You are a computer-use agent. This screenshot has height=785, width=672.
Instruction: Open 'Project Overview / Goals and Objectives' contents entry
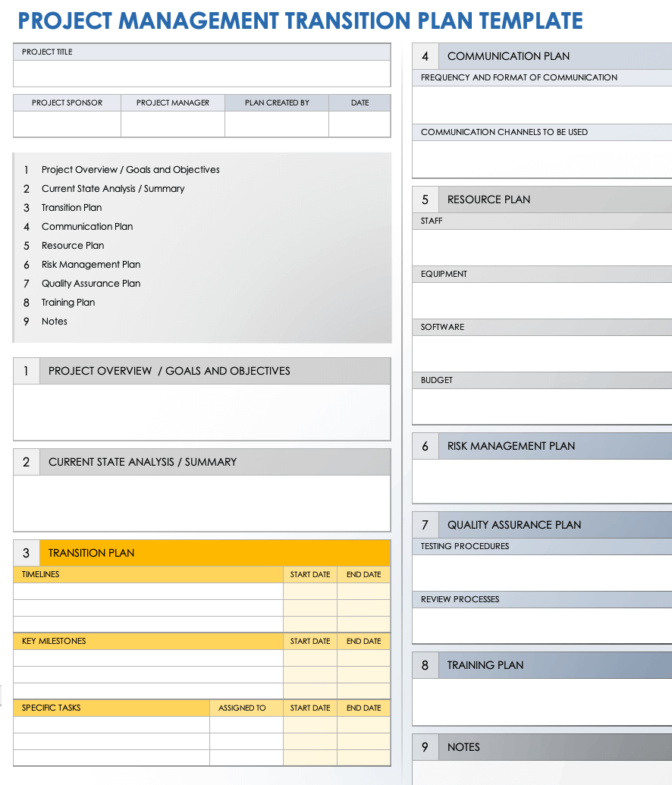click(130, 170)
